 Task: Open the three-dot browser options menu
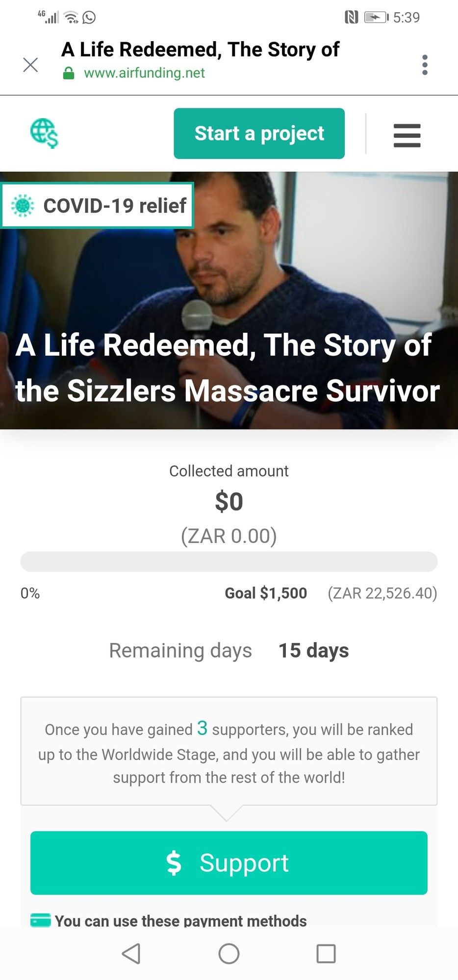[x=425, y=65]
